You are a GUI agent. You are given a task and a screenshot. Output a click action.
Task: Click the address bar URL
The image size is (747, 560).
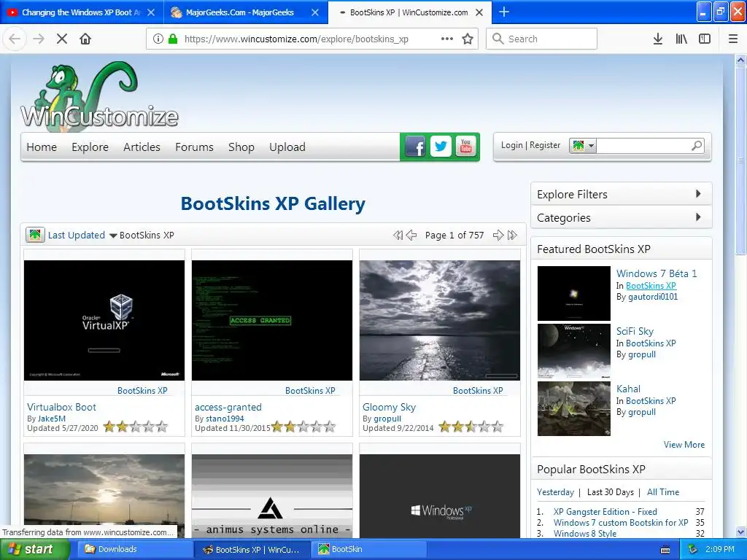pos(296,39)
